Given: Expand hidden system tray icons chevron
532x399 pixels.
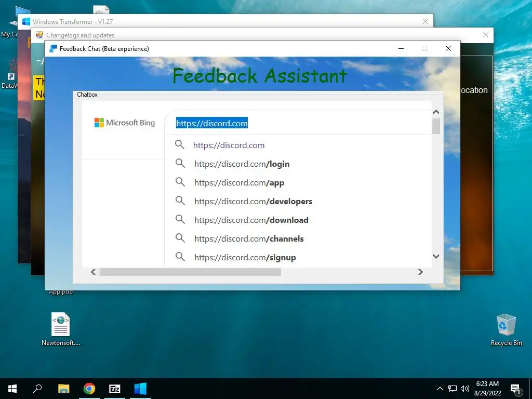Looking at the screenshot, I should 440,389.
